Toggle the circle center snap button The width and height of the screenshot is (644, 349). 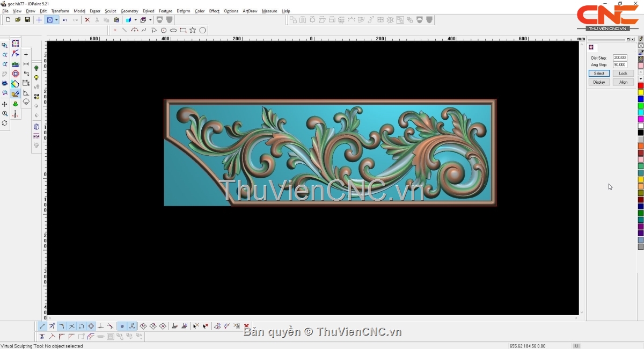tap(91, 326)
